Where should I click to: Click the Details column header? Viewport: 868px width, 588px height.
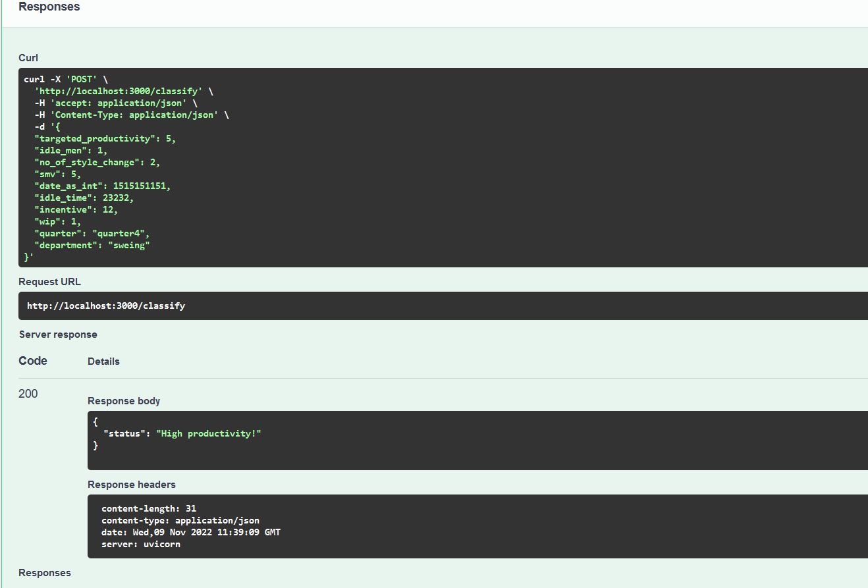tap(103, 361)
